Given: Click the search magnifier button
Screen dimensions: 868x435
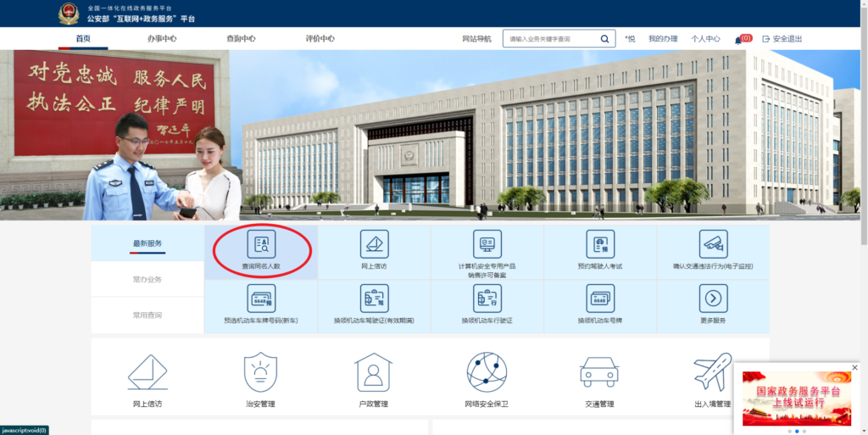Looking at the screenshot, I should [605, 39].
